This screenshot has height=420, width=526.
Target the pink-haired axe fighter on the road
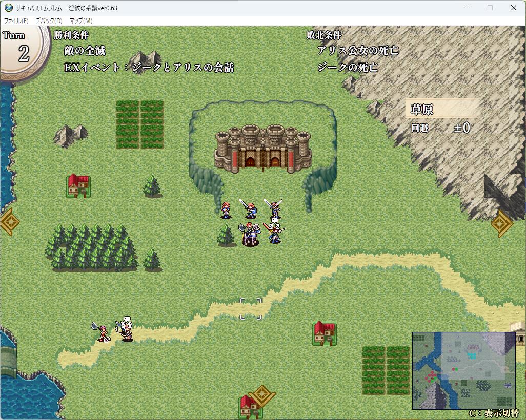click(x=103, y=333)
